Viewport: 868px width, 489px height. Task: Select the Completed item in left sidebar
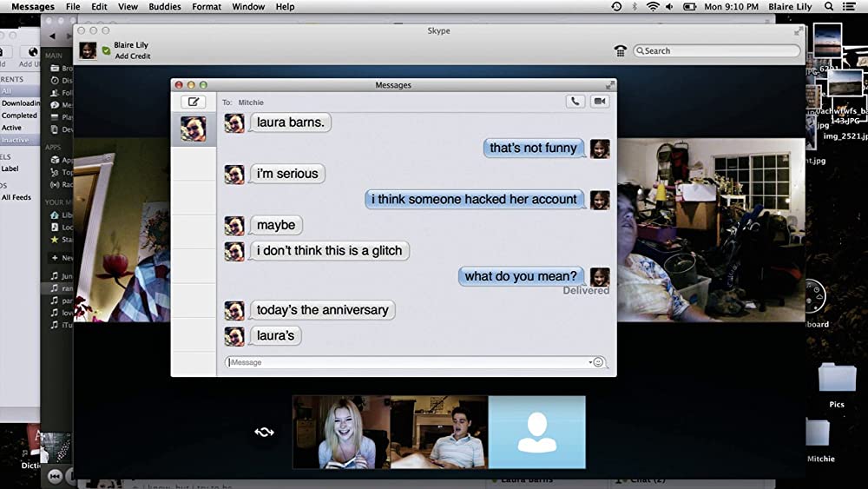click(19, 116)
